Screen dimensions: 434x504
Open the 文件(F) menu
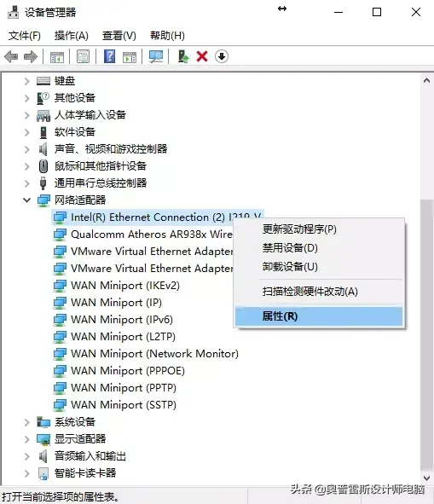(25, 35)
